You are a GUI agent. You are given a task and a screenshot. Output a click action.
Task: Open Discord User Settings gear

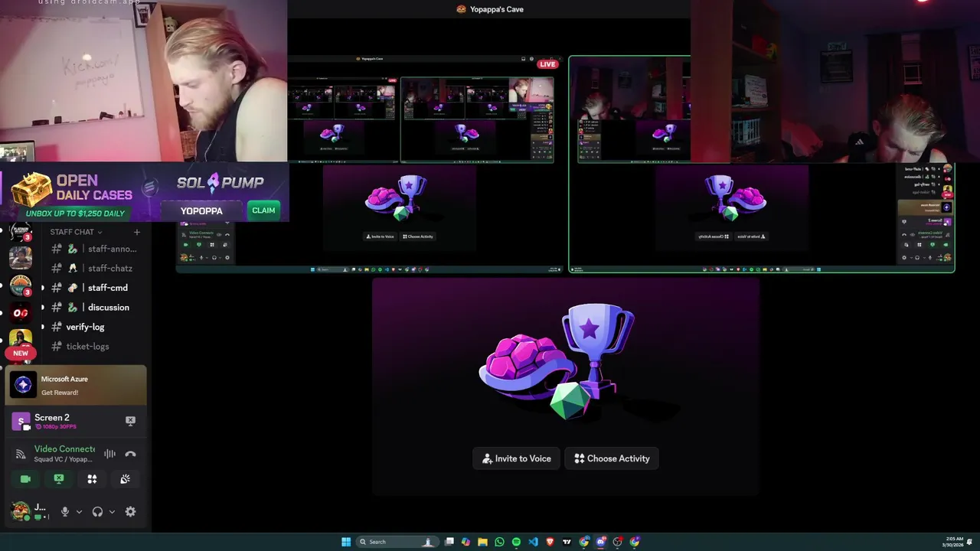click(130, 512)
